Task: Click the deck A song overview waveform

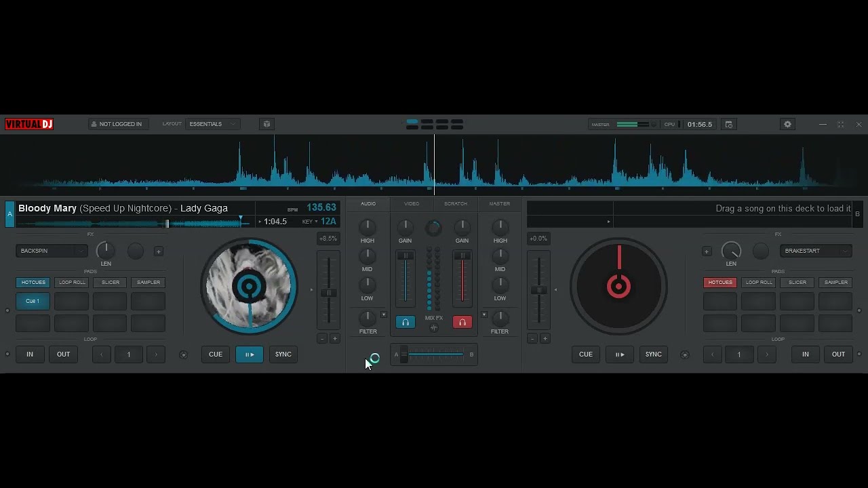Action: (134, 222)
